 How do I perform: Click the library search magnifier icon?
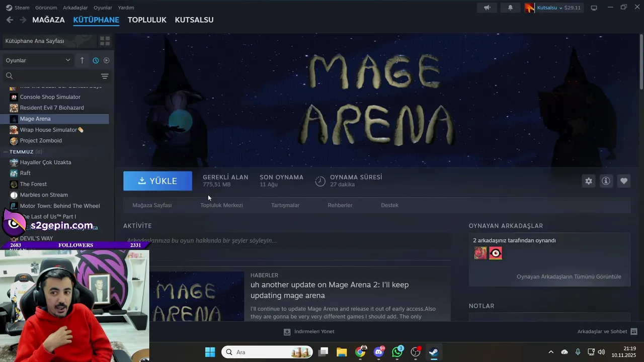pyautogui.click(x=9, y=76)
